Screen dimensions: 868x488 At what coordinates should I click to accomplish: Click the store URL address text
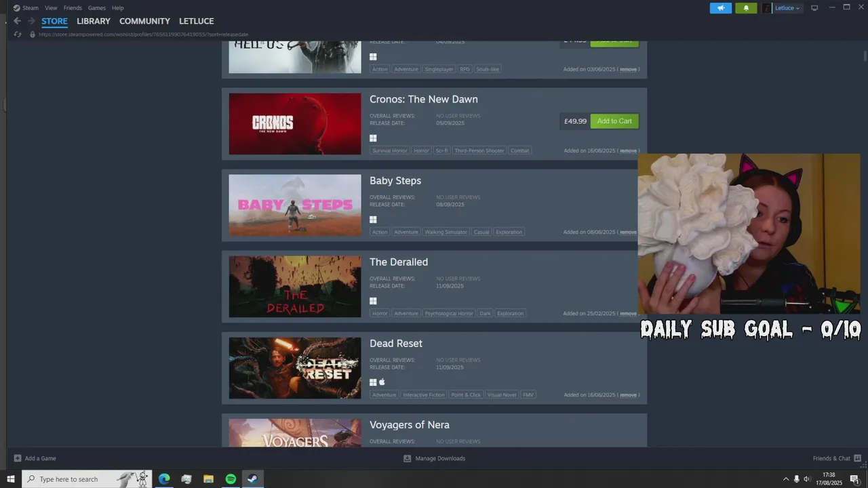coord(143,35)
